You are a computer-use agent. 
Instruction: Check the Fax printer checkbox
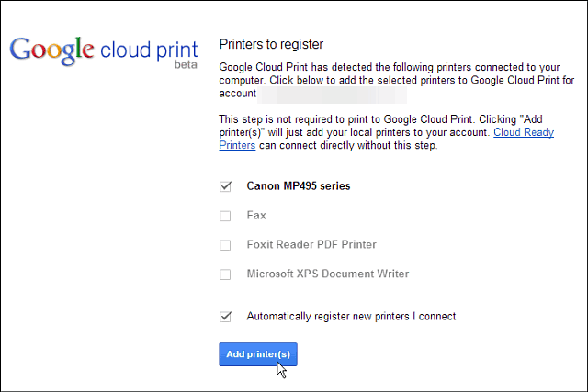pyautogui.click(x=225, y=216)
